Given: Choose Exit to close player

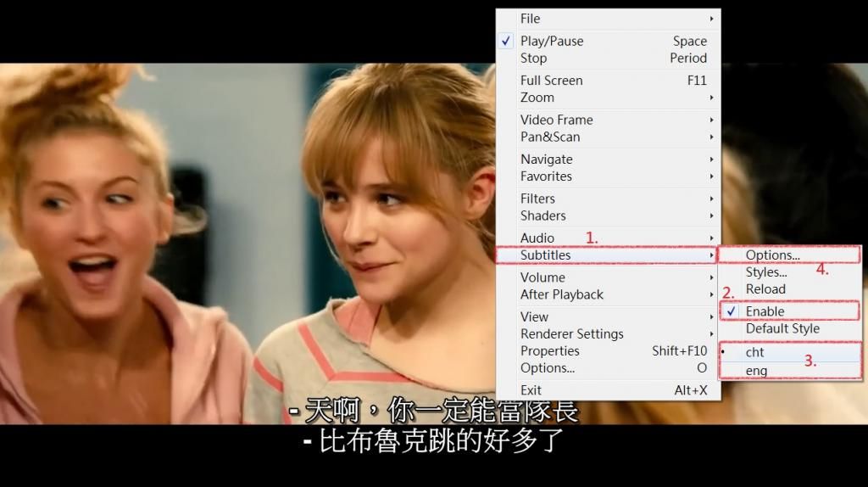Looking at the screenshot, I should click(x=608, y=390).
